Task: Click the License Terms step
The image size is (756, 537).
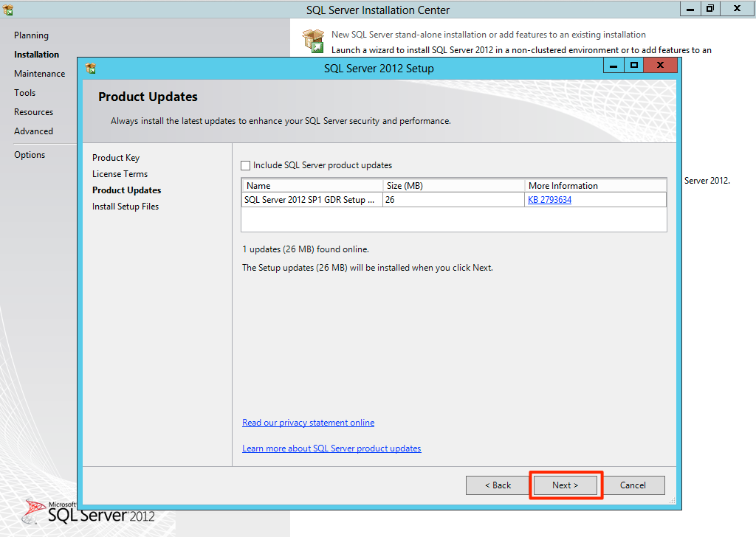Action: point(120,174)
